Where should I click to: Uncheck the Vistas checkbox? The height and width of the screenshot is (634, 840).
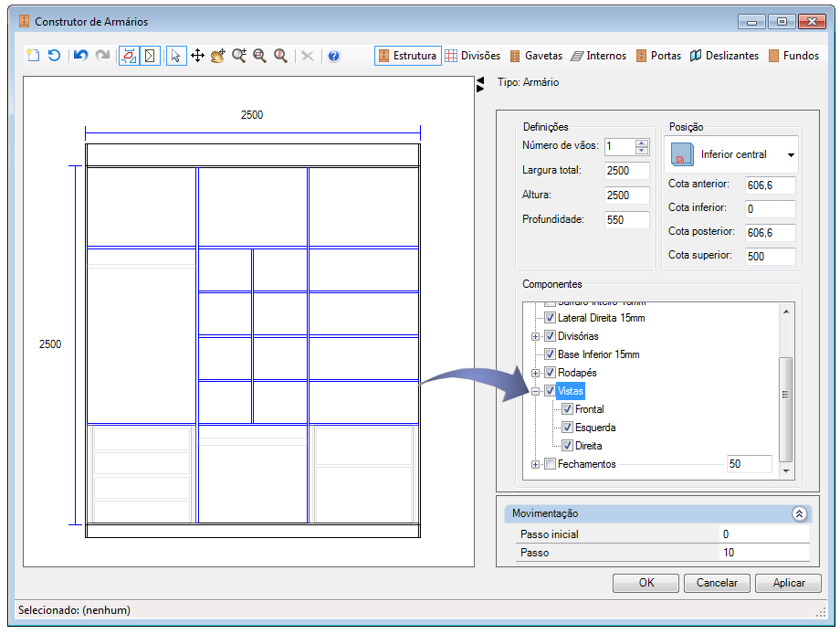(x=550, y=391)
